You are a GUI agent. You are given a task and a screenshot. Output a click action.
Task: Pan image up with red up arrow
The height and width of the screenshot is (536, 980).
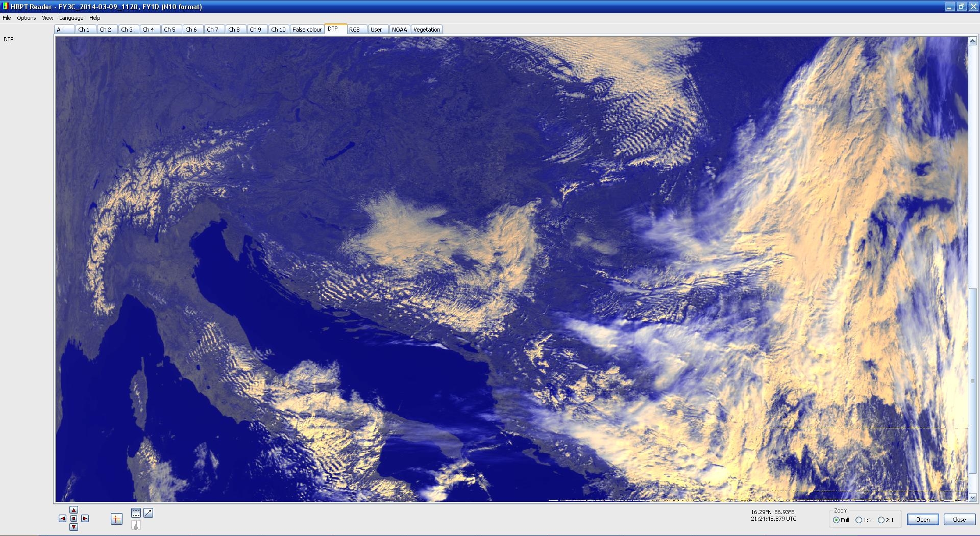click(x=73, y=510)
